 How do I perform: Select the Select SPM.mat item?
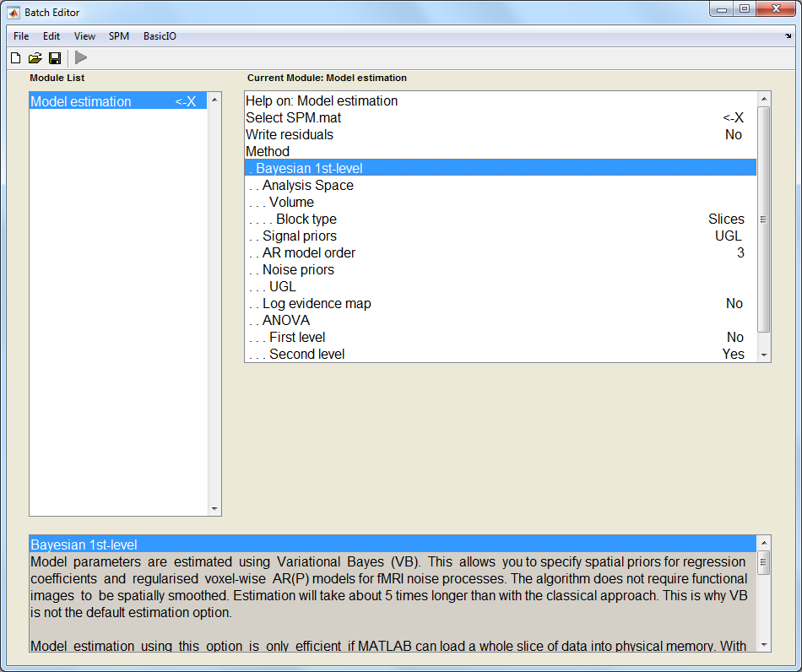(294, 117)
